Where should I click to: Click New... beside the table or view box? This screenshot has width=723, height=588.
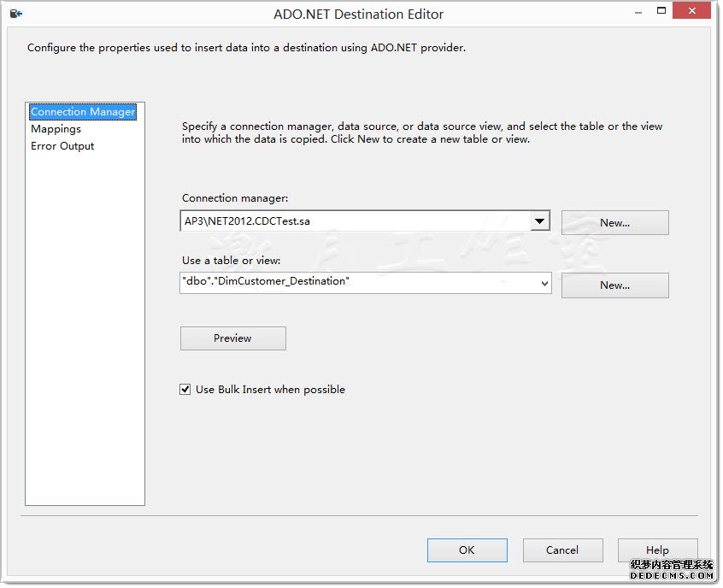[x=614, y=285]
